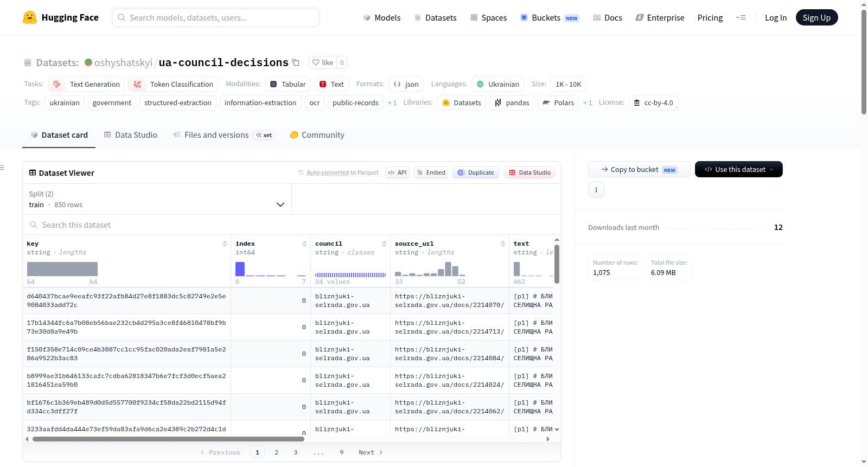Switch to the Data Studio tab
Screen dimensions: 868x467
pos(131,135)
